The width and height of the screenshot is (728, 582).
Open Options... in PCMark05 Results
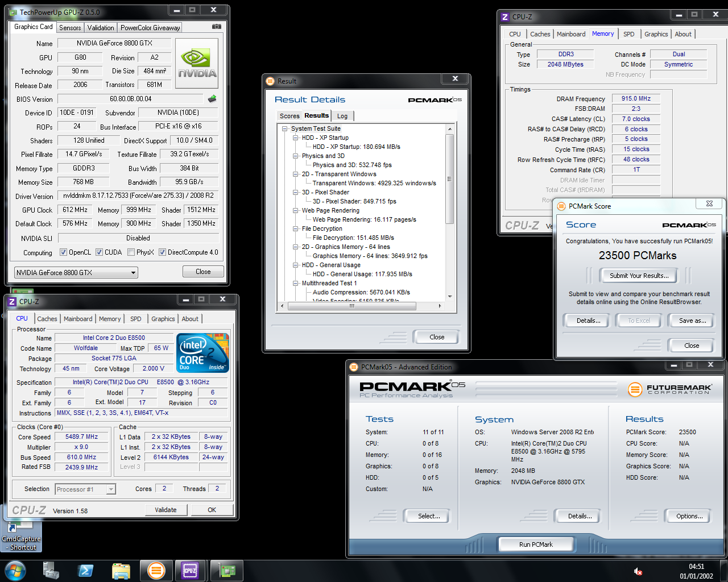pos(689,516)
